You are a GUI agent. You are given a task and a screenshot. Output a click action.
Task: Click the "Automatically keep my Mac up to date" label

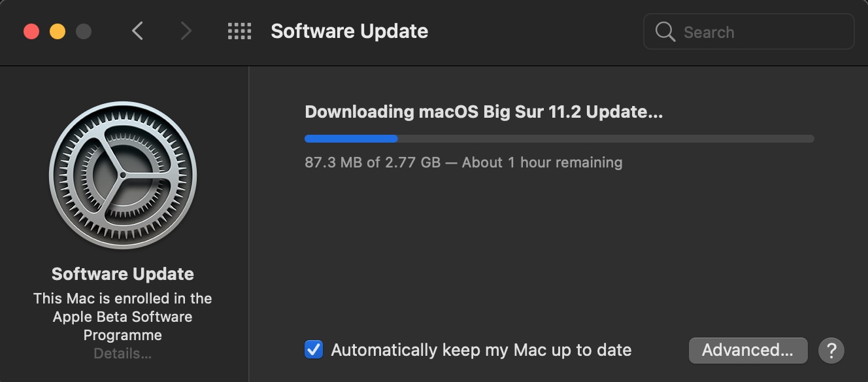click(x=481, y=350)
